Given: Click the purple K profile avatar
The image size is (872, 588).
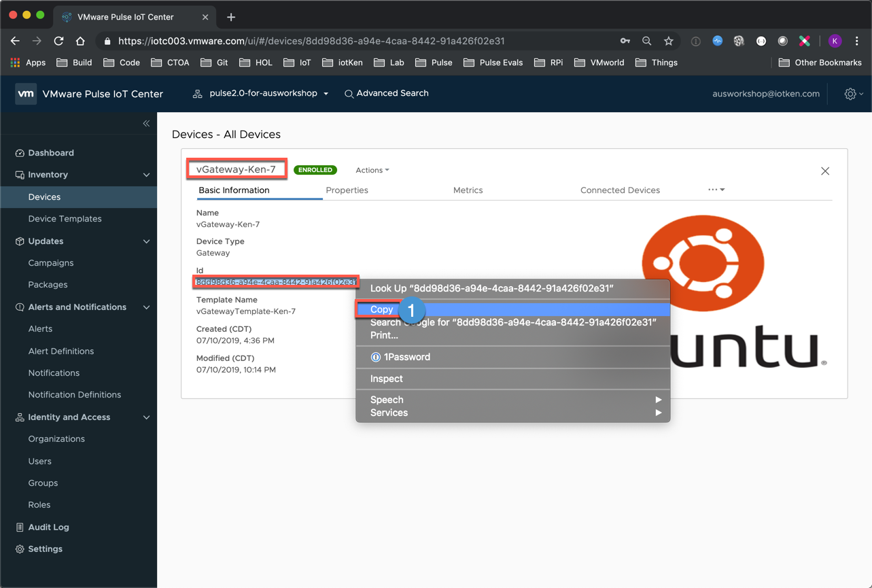Looking at the screenshot, I should (x=835, y=41).
